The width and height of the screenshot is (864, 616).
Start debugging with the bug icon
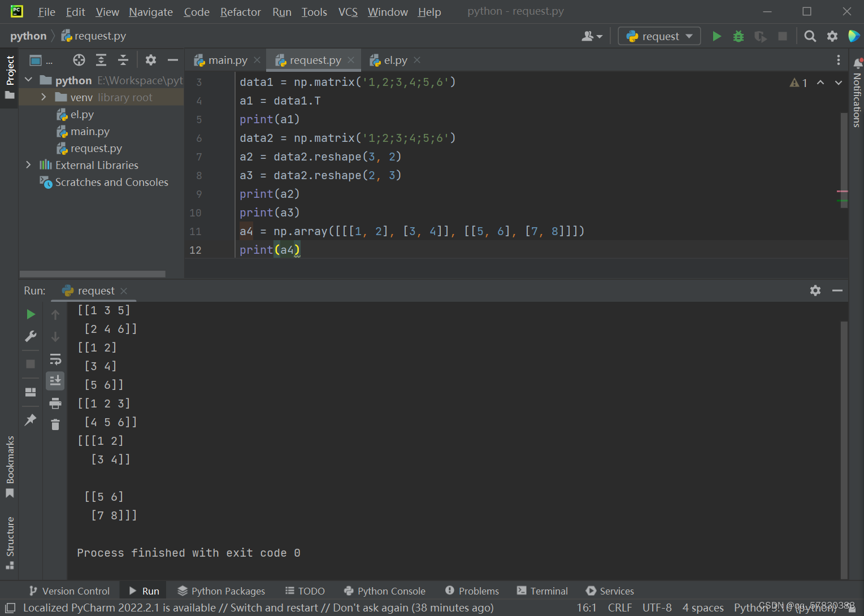(x=739, y=36)
